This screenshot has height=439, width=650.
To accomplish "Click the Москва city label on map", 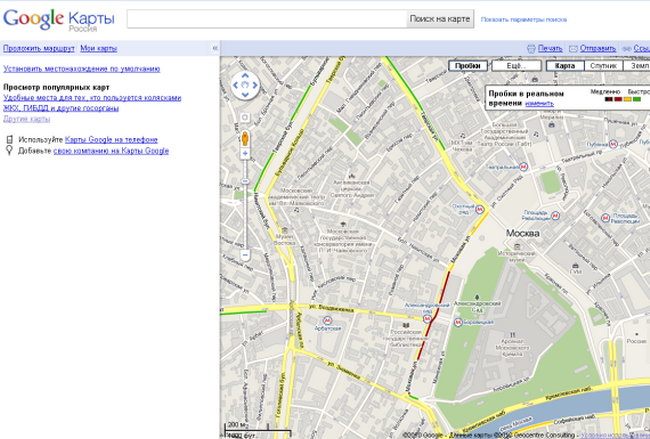I will pos(523,233).
